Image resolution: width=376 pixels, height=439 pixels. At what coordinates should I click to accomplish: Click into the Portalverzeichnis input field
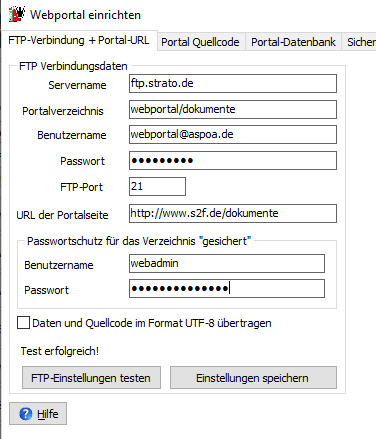233,109
